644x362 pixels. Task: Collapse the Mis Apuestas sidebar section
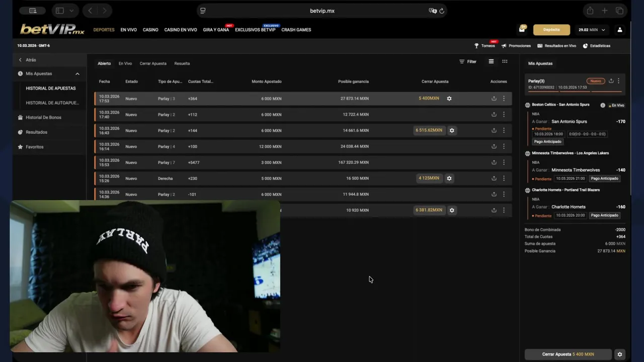(77, 74)
